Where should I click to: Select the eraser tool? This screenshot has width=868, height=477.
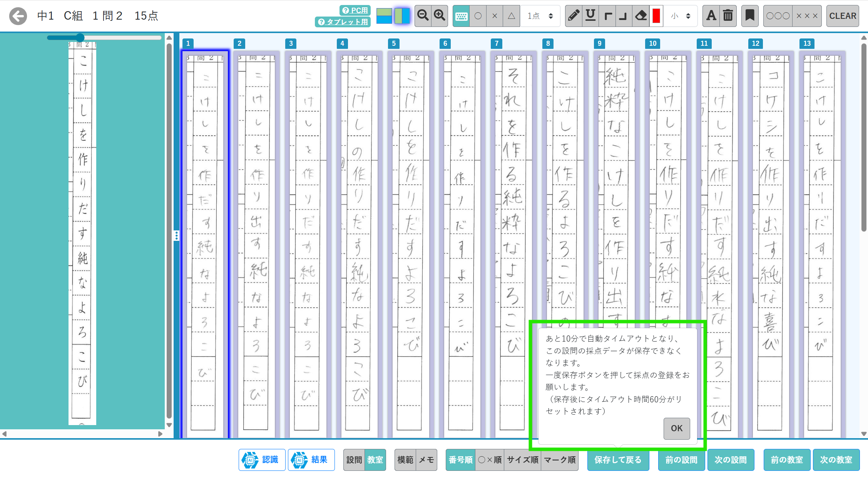click(641, 16)
